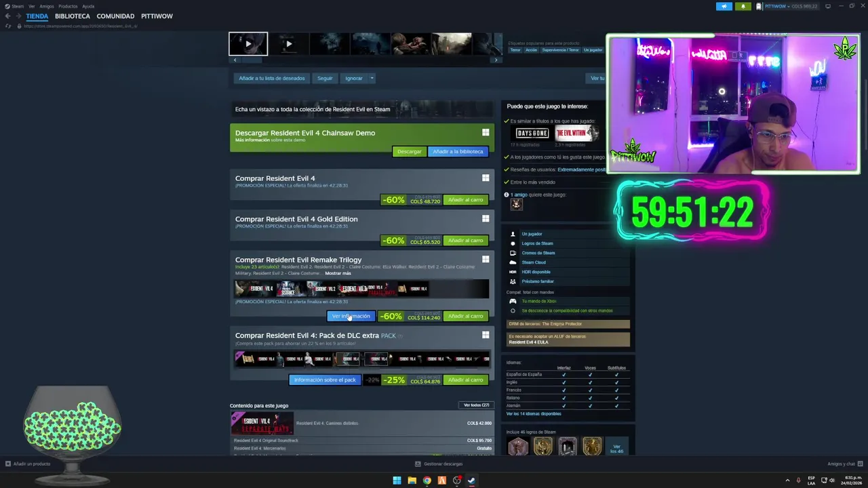Show hidden system tray icons chevron

coord(787,481)
